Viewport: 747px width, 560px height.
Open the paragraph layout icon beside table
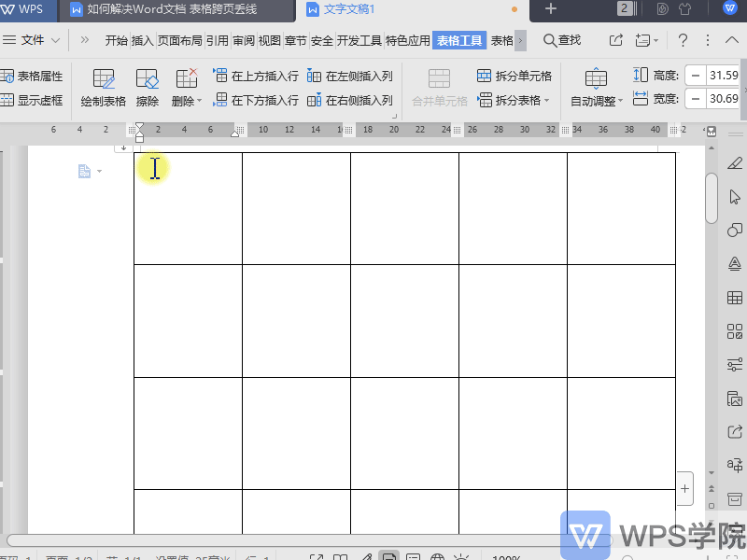pos(85,171)
